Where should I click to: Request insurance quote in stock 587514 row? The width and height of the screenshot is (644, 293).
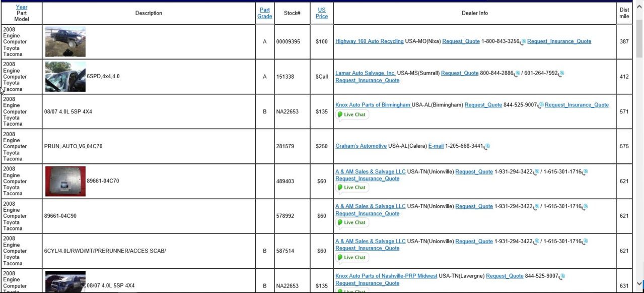tap(367, 248)
